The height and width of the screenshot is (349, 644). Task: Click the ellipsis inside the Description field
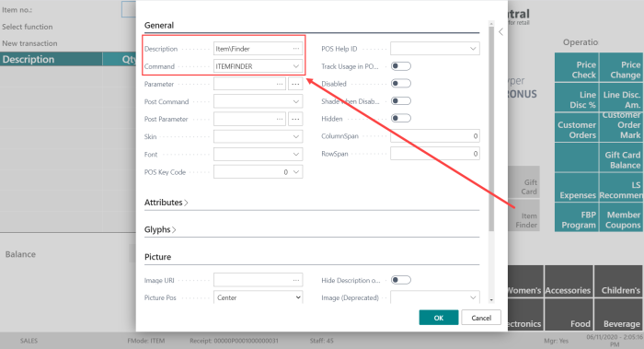[x=296, y=49]
